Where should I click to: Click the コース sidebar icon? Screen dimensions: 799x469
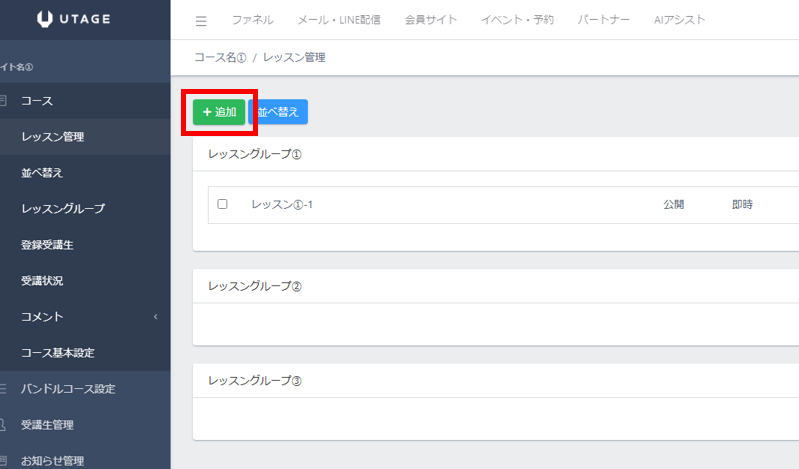pyautogui.click(x=3, y=101)
